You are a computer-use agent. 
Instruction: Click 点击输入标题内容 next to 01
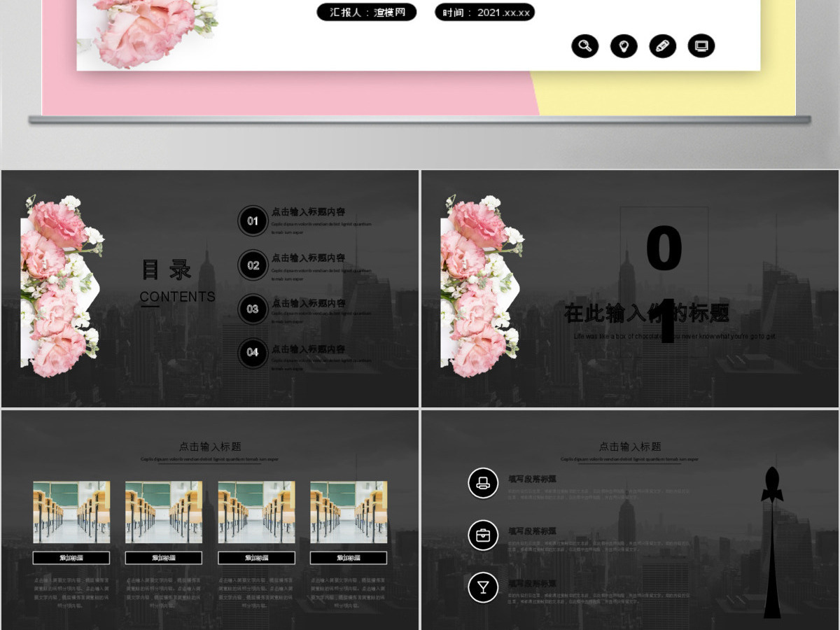(x=308, y=212)
